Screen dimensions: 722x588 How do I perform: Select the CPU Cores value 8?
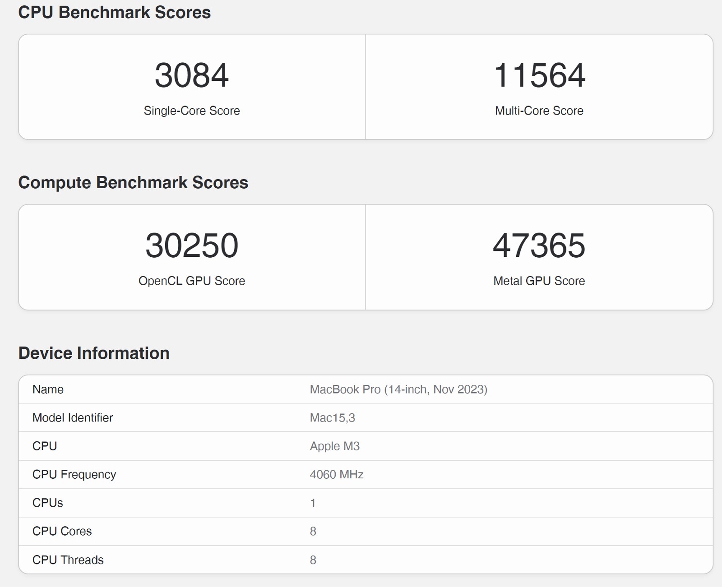(313, 532)
